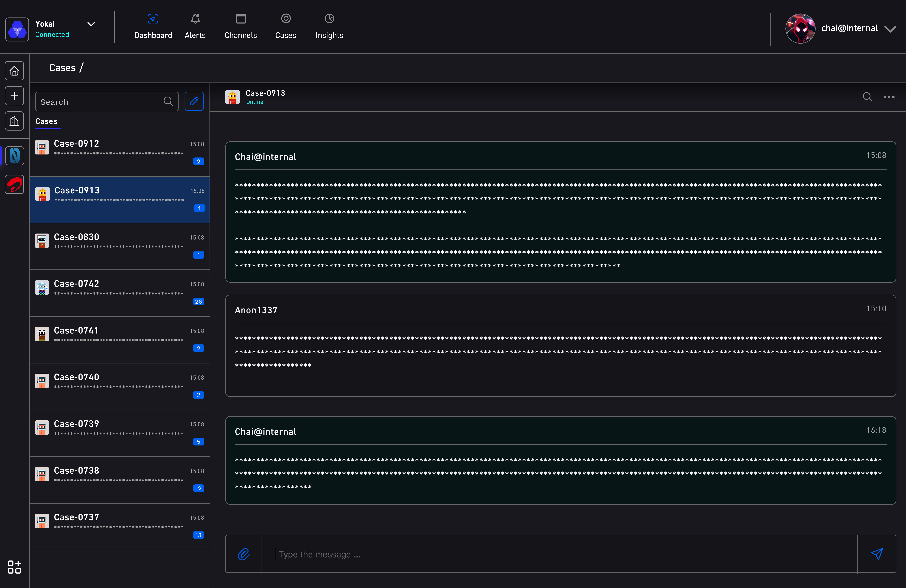This screenshot has height=588, width=906.
Task: Click the 16:18 message timestamp
Action: tap(876, 430)
